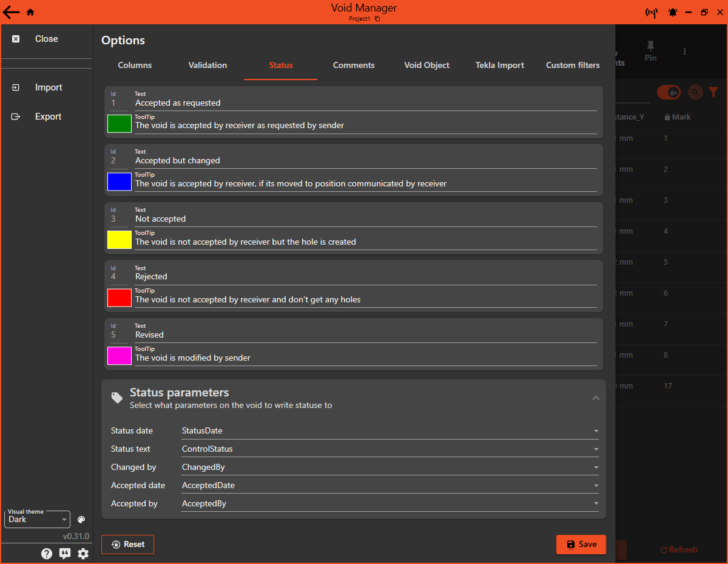The height and width of the screenshot is (564, 728).
Task: Toggle the Aa case sensitivity switch
Action: pos(669,92)
